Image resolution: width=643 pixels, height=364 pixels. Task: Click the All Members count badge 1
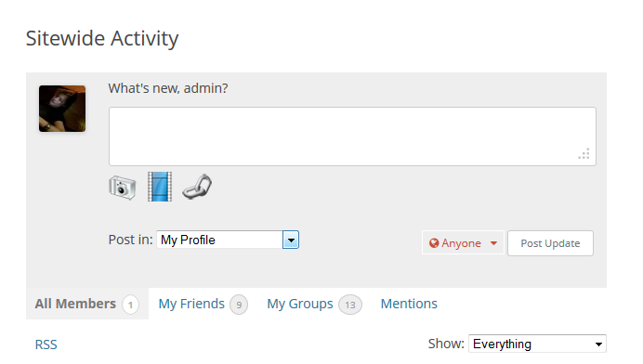click(x=130, y=305)
